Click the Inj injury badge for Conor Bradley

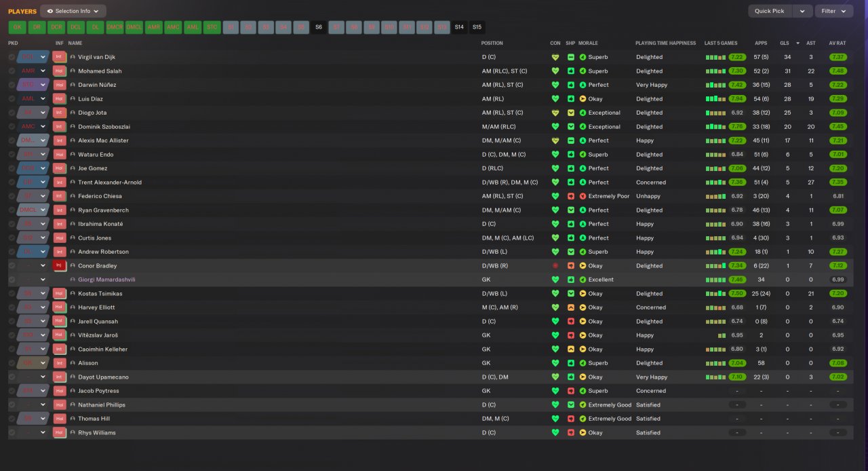60,265
